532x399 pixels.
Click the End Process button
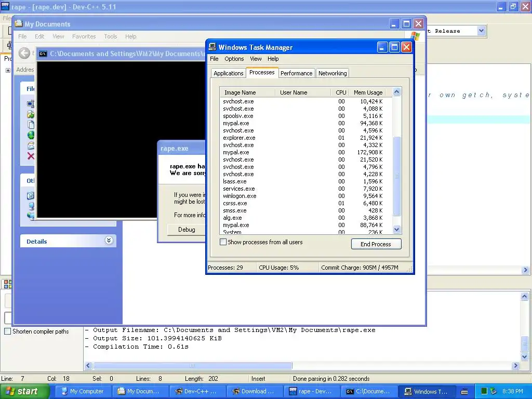click(376, 244)
